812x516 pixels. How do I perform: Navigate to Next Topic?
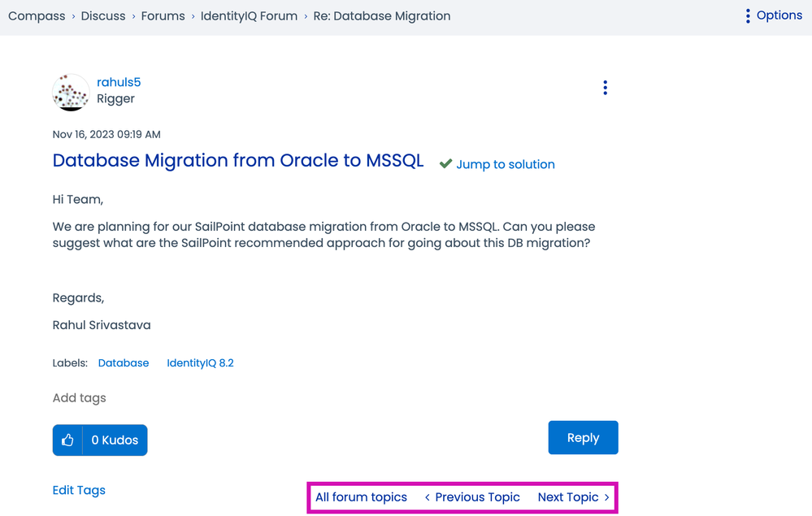point(573,497)
